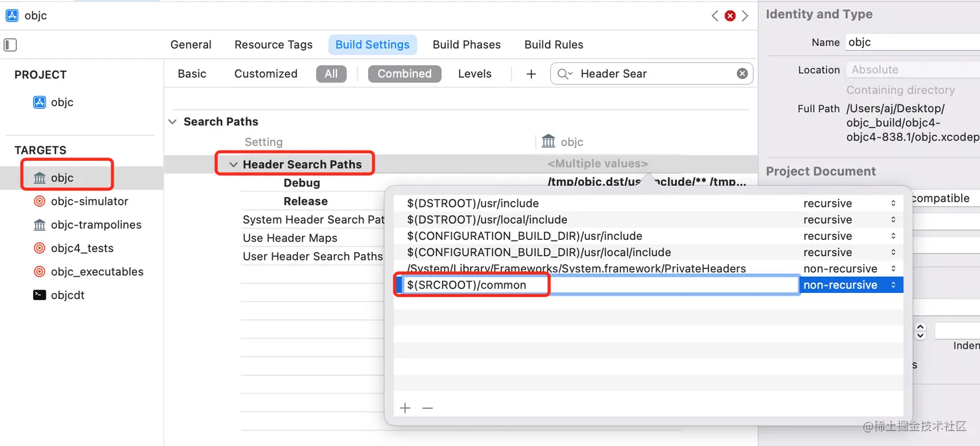Switch to Levels view
980x446 pixels.
click(x=474, y=74)
